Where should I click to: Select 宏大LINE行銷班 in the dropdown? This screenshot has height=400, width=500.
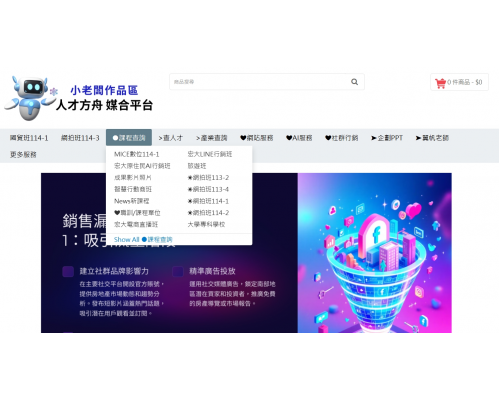[x=210, y=154]
